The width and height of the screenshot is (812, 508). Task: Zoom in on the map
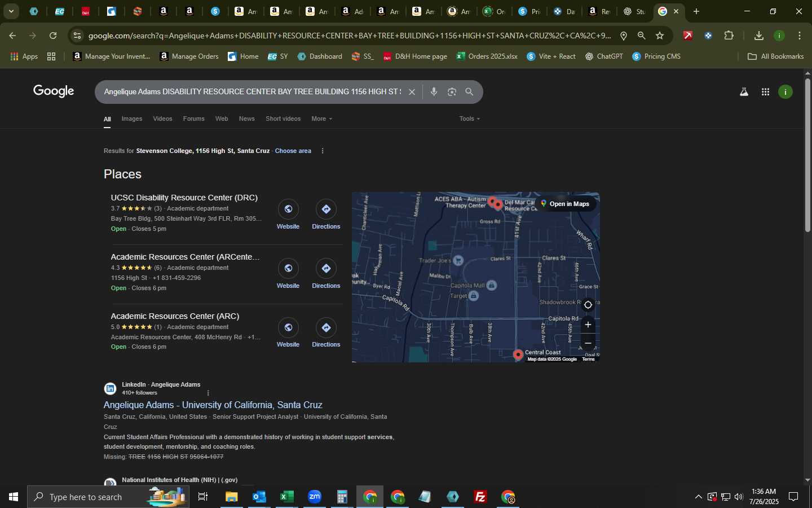(588, 325)
